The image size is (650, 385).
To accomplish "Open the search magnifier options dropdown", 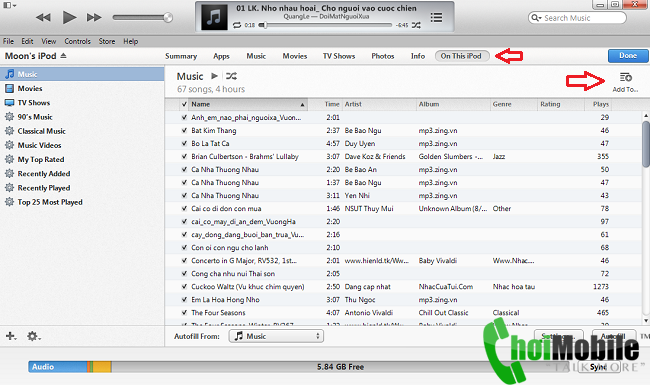I will [536, 18].
